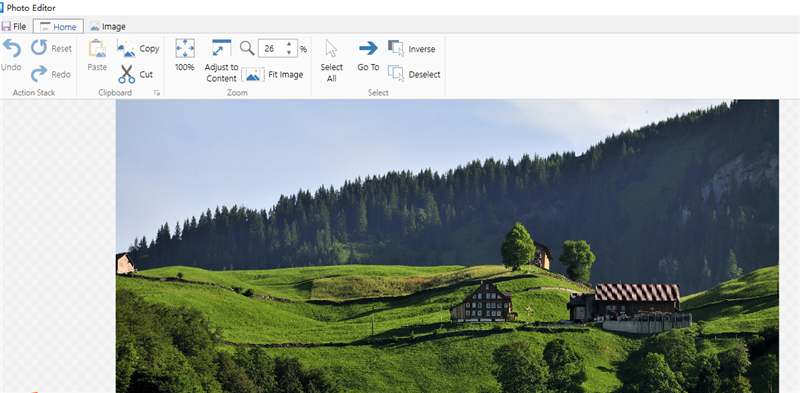Expand the Clipboard group dialog launcher
This screenshot has width=800, height=393.
[x=157, y=93]
